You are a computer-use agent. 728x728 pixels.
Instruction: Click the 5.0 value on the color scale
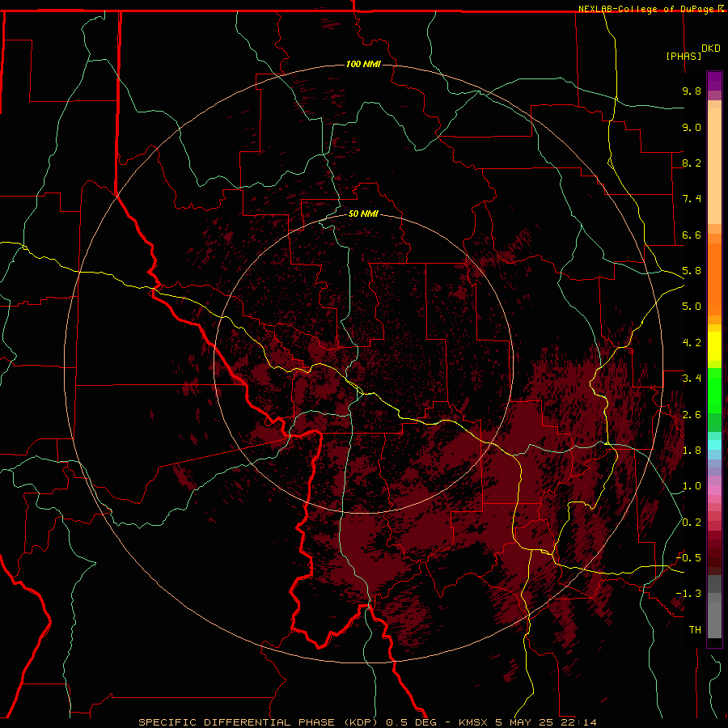tap(692, 307)
